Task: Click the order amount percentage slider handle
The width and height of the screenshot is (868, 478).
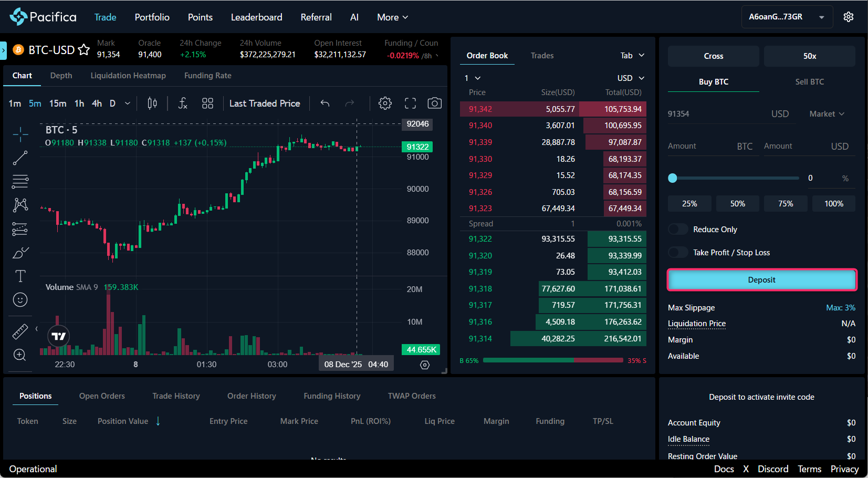Action: pyautogui.click(x=673, y=178)
